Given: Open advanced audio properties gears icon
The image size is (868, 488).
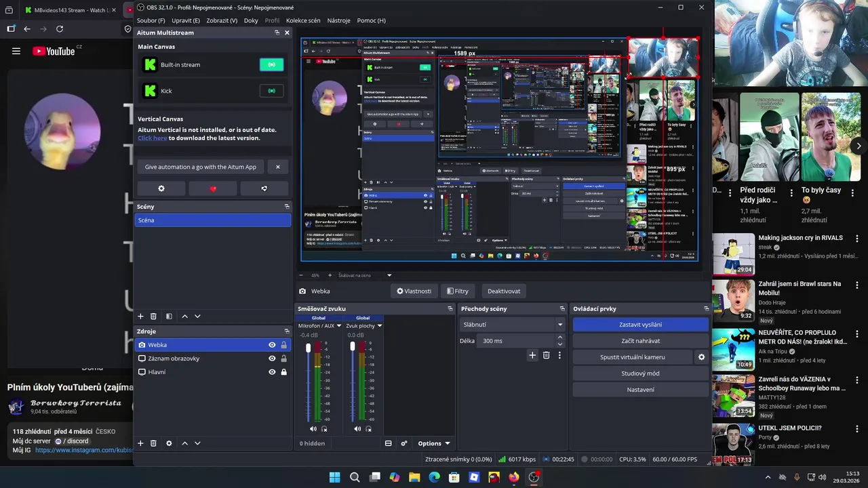Looking at the screenshot, I should click(404, 443).
